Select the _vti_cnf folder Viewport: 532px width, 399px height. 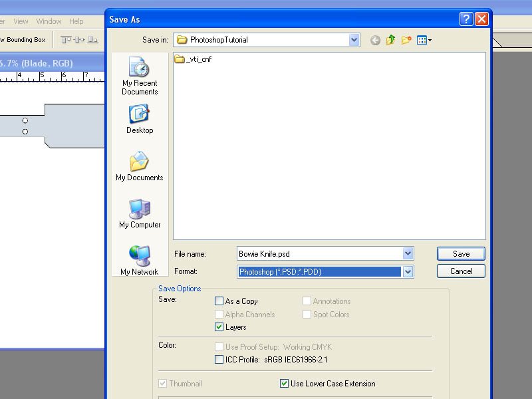(193, 59)
